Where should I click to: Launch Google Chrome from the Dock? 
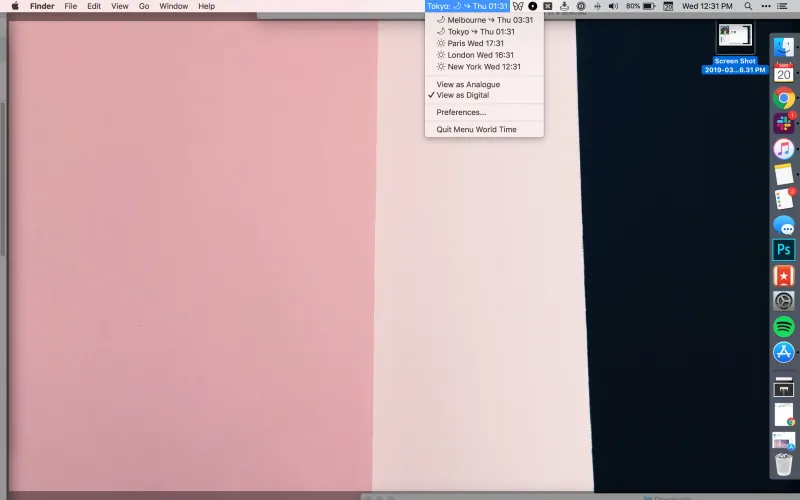pyautogui.click(x=784, y=98)
